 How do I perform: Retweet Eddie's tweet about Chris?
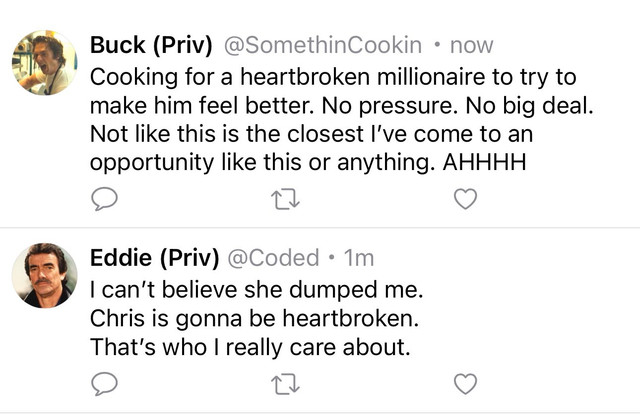pos(285,384)
